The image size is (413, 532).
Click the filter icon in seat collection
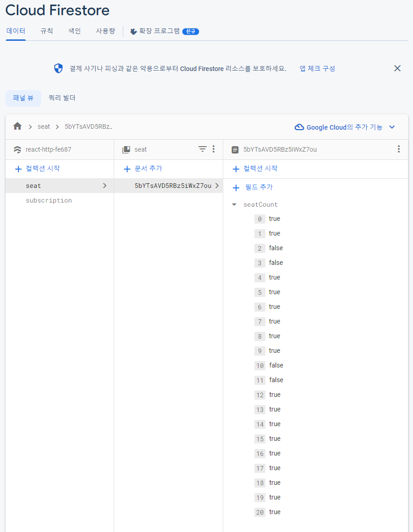(x=202, y=149)
